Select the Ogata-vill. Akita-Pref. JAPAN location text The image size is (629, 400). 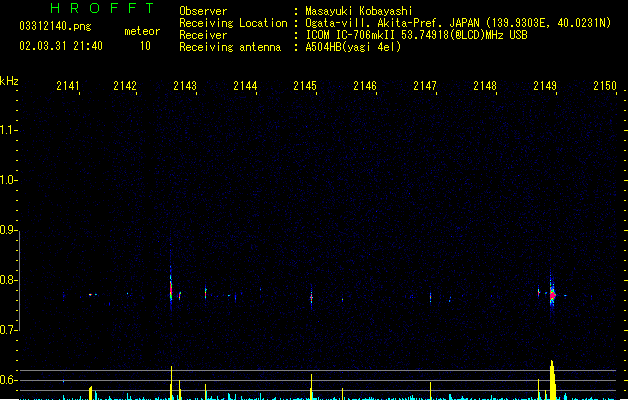[x=458, y=23]
